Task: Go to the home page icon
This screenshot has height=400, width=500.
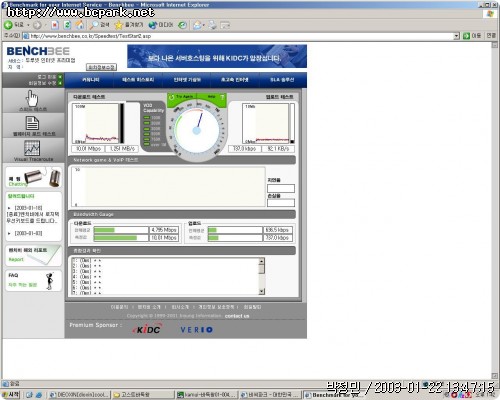Action: pyautogui.click(x=79, y=25)
